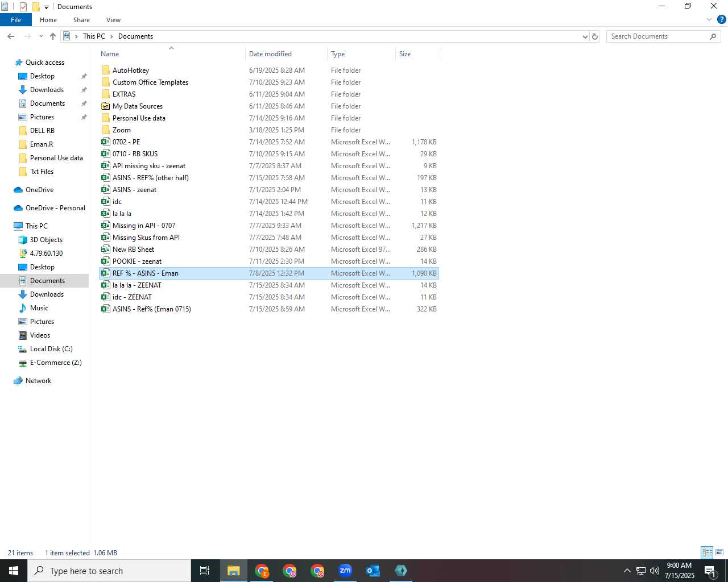728x582 pixels.
Task: Open Eman.R folder in sidebar
Action: point(42,144)
